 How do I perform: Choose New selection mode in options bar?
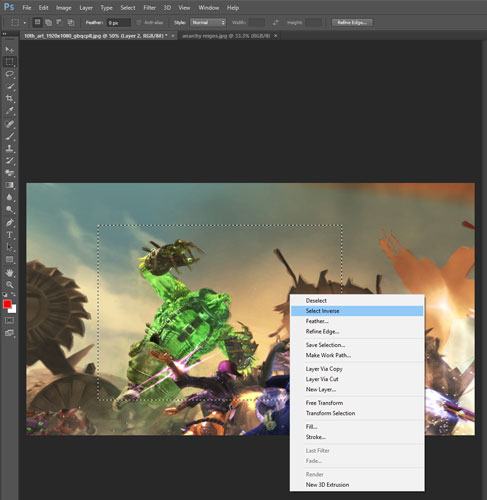37,22
